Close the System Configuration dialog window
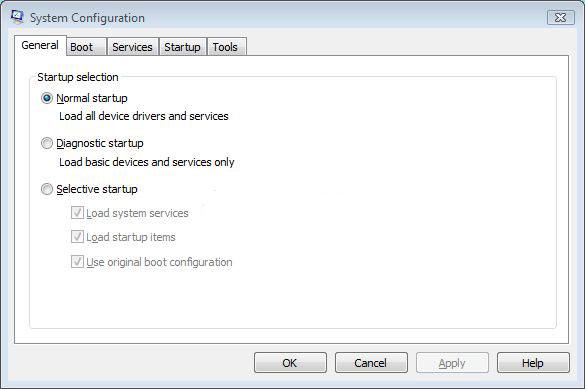 pos(560,18)
